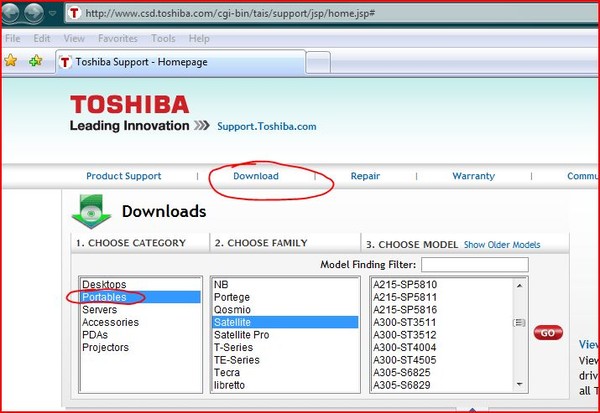Select Qosmio in the family list
Viewport: 600px width, 413px height.
pyautogui.click(x=285, y=310)
